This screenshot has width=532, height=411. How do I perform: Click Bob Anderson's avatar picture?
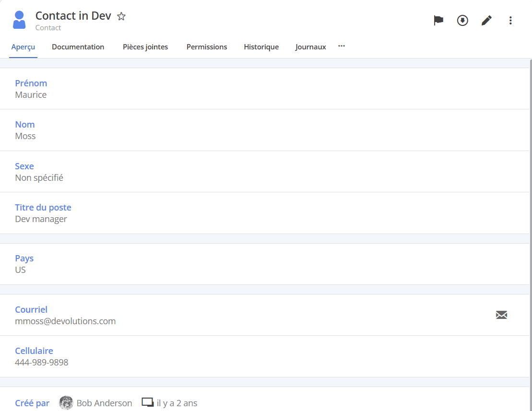pyautogui.click(x=66, y=403)
